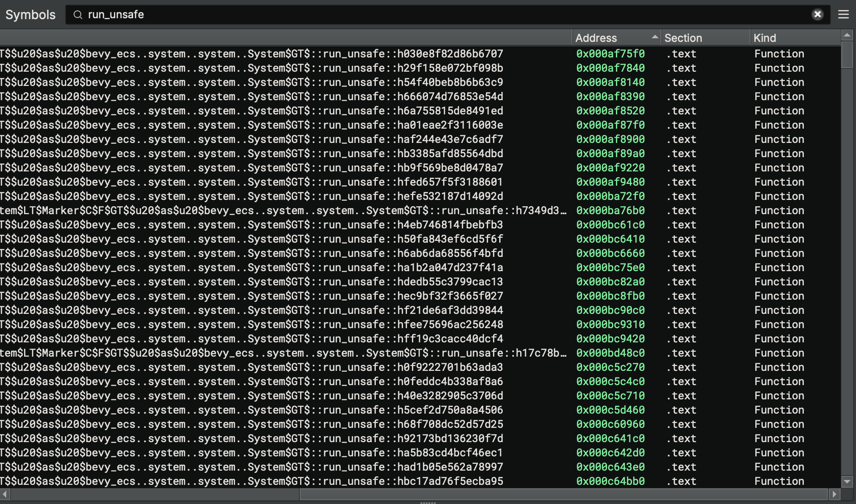Click the horizontal scrollbar left arrow

click(5, 494)
